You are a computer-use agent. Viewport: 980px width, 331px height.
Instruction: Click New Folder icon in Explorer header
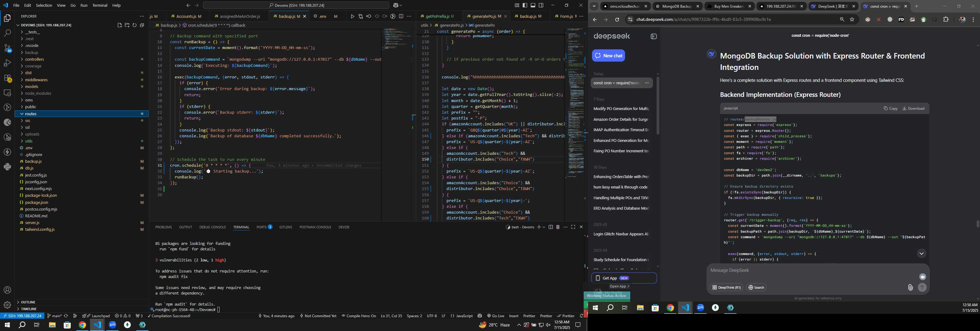(127, 25)
